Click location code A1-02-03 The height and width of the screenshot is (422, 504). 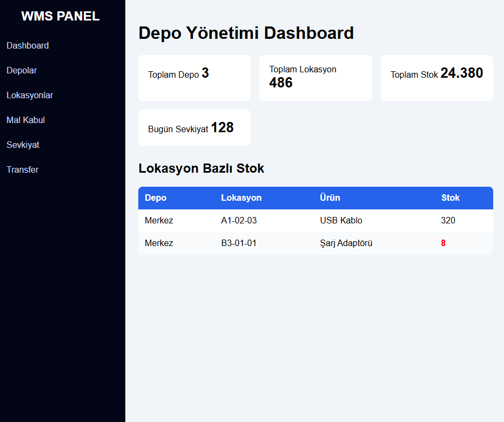(x=239, y=221)
